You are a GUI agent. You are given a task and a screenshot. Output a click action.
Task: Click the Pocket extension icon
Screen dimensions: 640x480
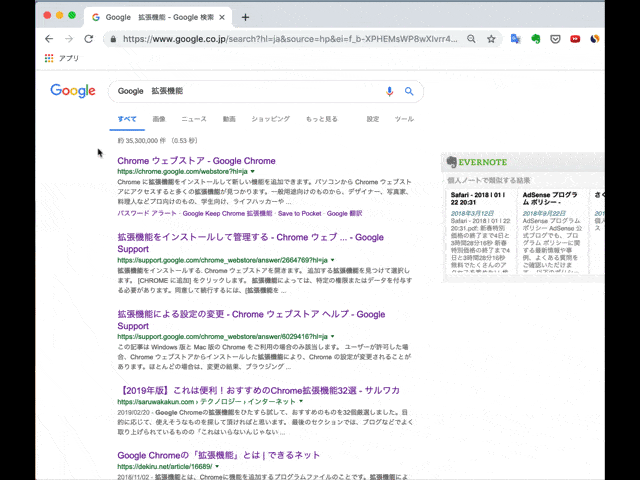tap(555, 39)
